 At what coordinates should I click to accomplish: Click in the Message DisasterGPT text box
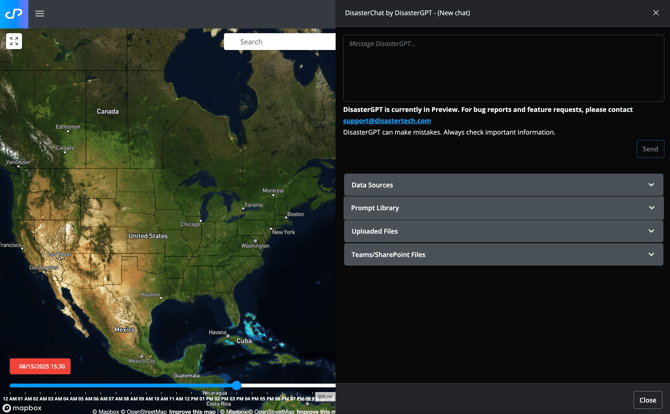click(x=503, y=68)
